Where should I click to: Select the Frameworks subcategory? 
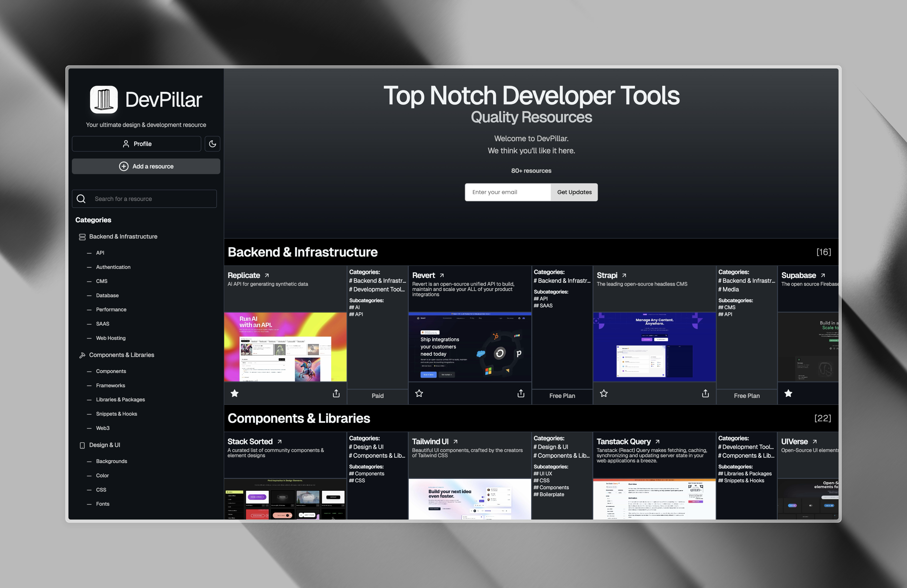[111, 385]
